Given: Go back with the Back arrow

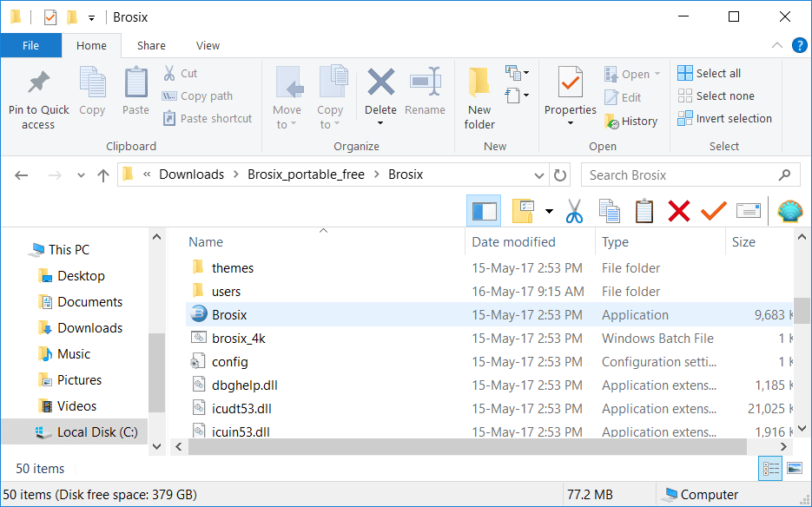Looking at the screenshot, I should click(21, 175).
